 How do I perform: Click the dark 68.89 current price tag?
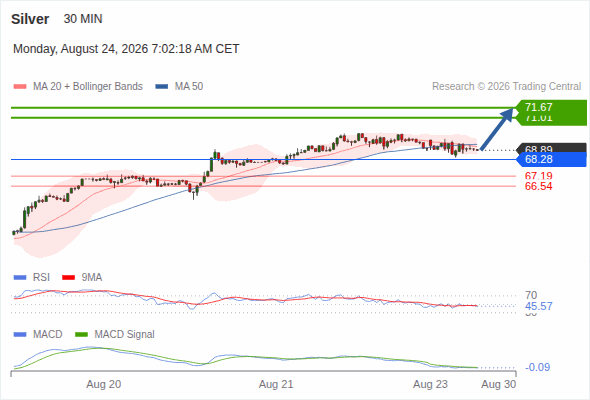tap(551, 148)
